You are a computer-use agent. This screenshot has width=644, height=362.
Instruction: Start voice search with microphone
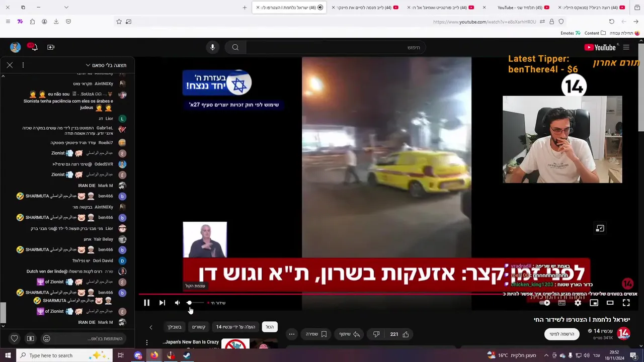click(212, 47)
